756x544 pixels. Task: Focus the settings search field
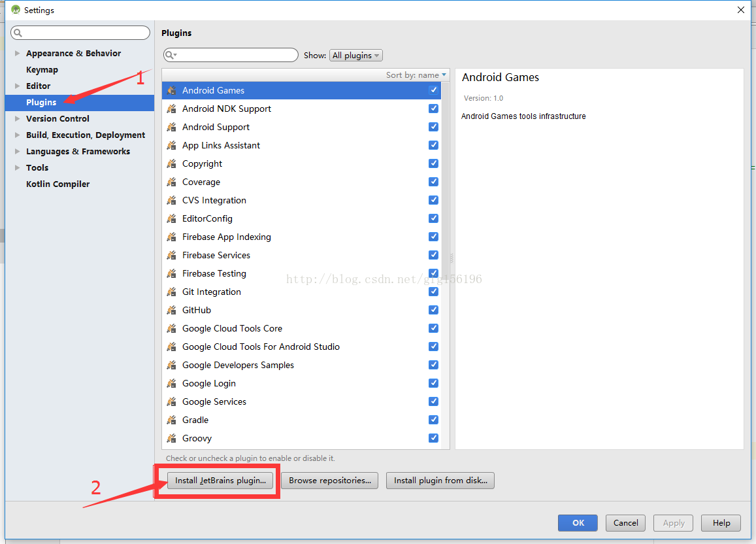click(x=80, y=33)
